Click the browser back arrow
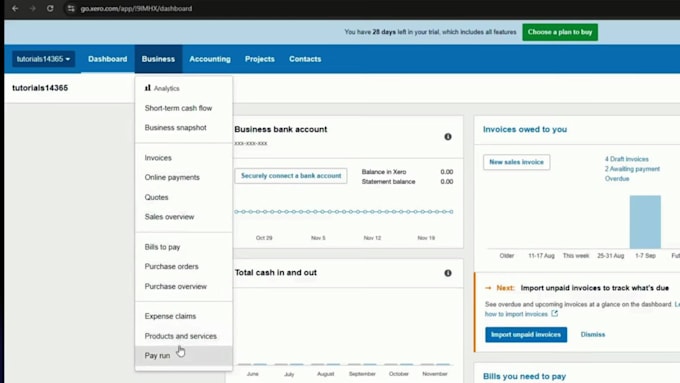 [x=15, y=8]
